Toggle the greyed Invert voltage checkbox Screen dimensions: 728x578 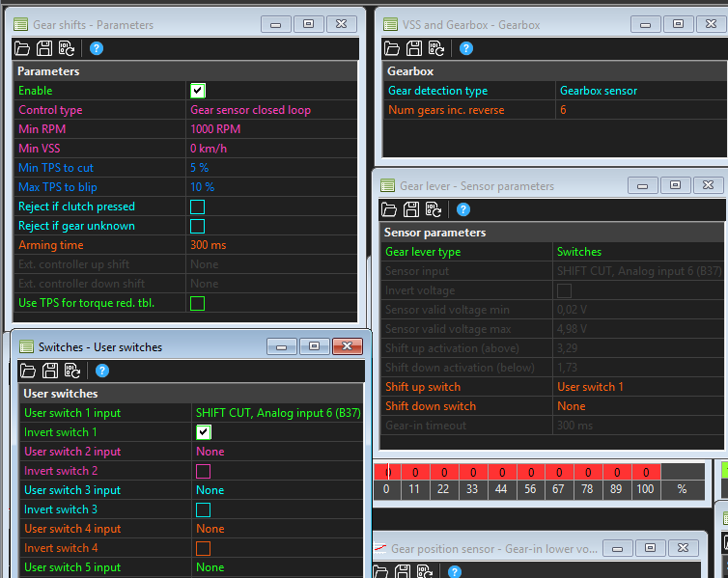564,290
